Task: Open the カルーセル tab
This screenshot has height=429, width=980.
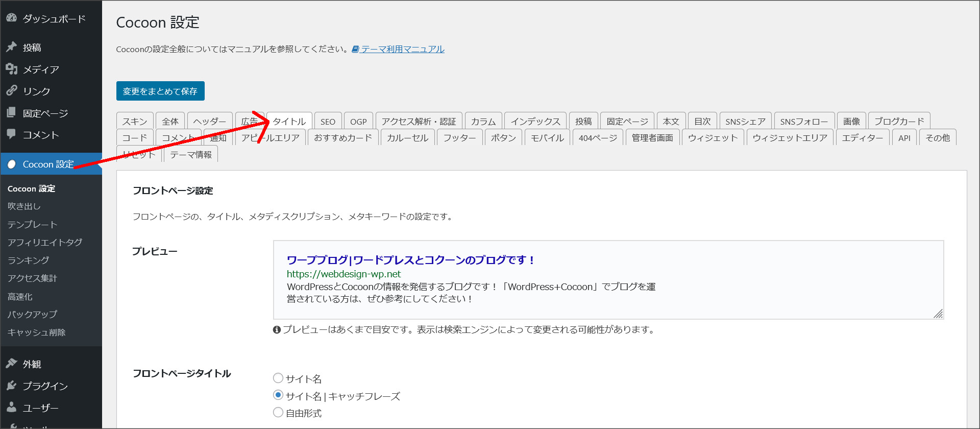Action: pyautogui.click(x=407, y=137)
